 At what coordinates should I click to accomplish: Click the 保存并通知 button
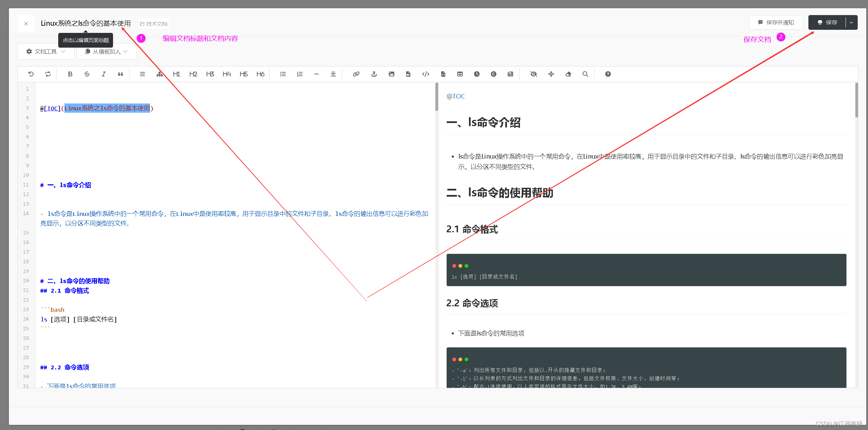click(x=776, y=23)
